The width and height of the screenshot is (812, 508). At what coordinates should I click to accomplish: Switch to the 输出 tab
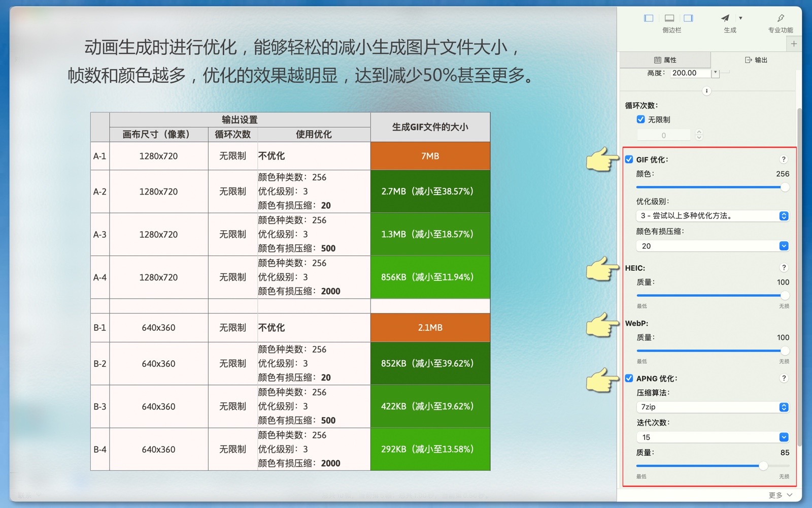pyautogui.click(x=756, y=60)
